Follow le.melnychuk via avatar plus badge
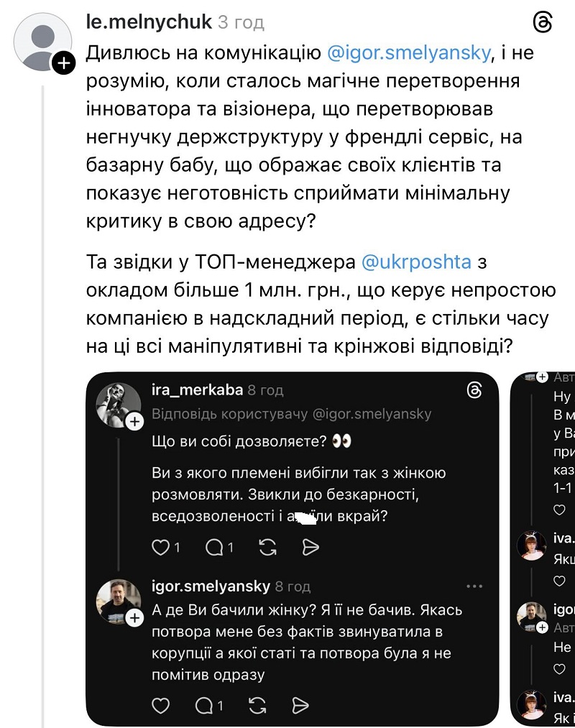Screen dimensions: 575x728 (x=64, y=63)
